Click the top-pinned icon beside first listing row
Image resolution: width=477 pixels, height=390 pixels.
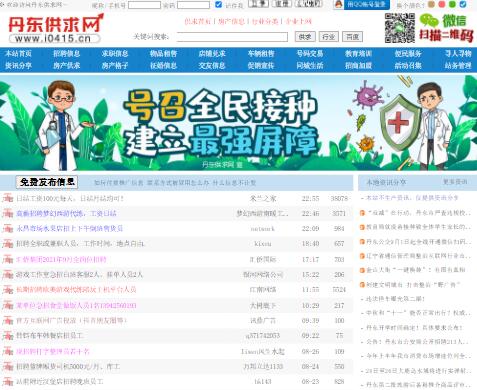7,198
